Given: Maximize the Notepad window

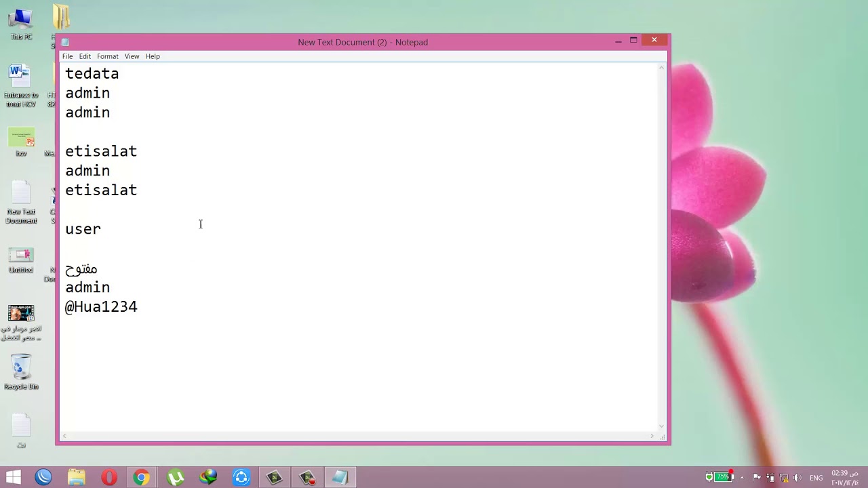Looking at the screenshot, I should pos(633,41).
